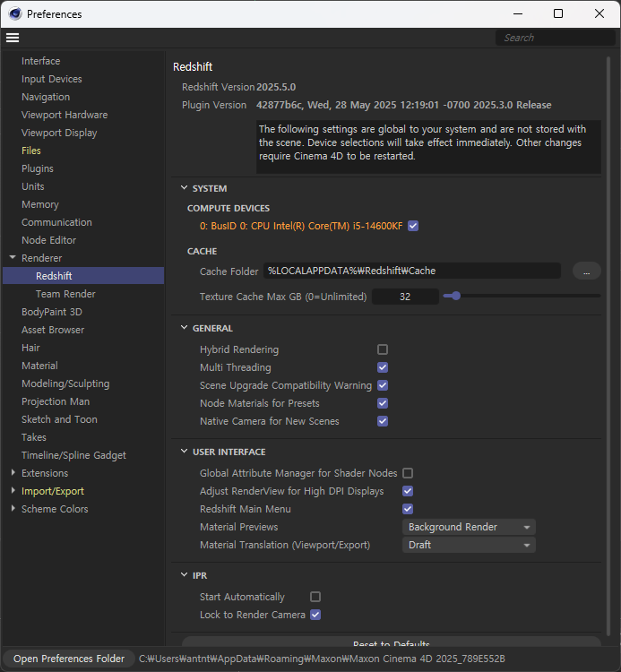Select the Files category
The width and height of the screenshot is (621, 672).
pyautogui.click(x=31, y=151)
